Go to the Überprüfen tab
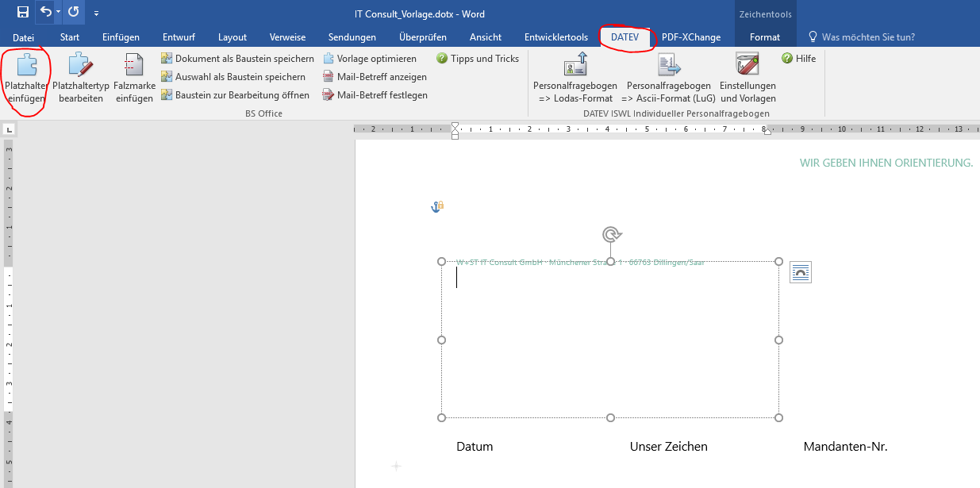Screen dimensions: 980x488 (x=423, y=37)
